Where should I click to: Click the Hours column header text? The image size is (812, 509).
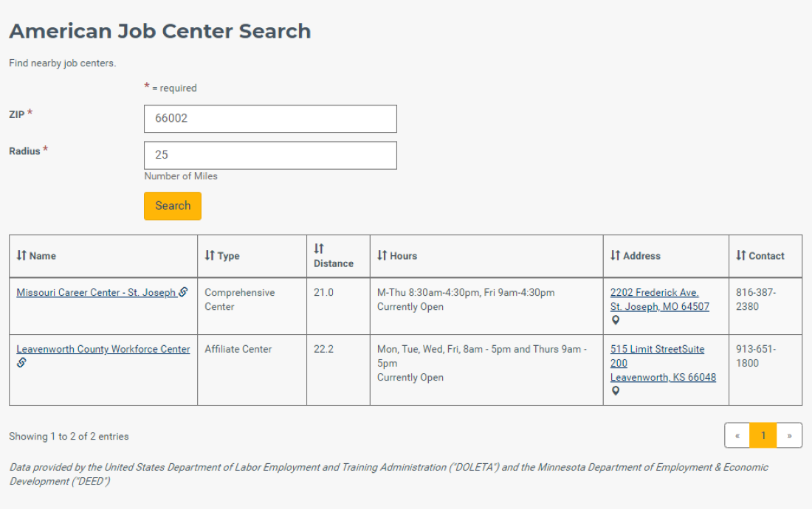[403, 256]
